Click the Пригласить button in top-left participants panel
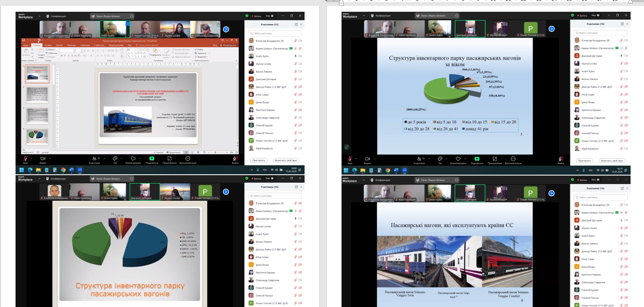This screenshot has height=307, width=644. pos(258,160)
